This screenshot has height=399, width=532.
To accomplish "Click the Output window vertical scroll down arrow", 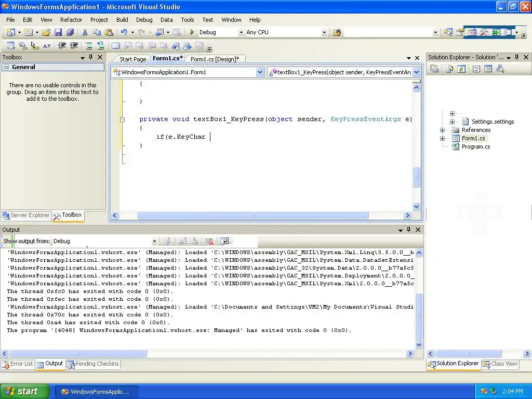I will coord(419,345).
